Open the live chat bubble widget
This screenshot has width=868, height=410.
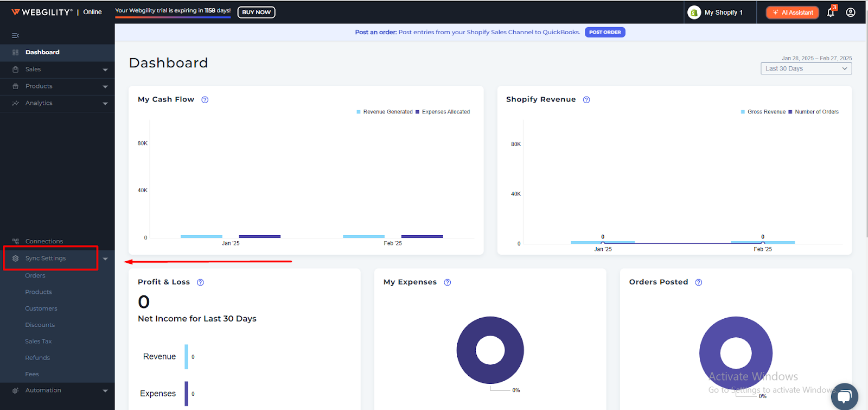[x=844, y=396]
